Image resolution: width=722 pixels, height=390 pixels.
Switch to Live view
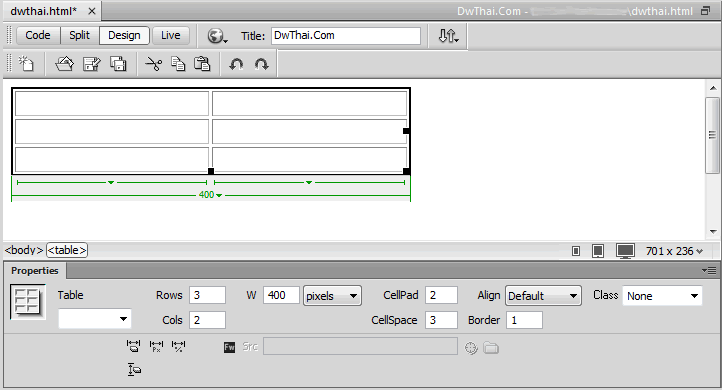[x=170, y=35]
